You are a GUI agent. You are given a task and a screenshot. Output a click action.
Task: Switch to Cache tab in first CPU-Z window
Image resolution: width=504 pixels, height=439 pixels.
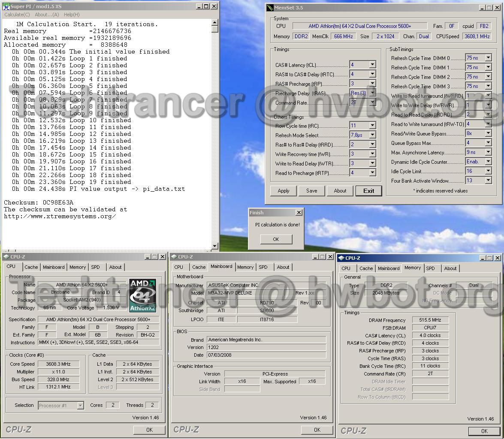click(x=31, y=267)
